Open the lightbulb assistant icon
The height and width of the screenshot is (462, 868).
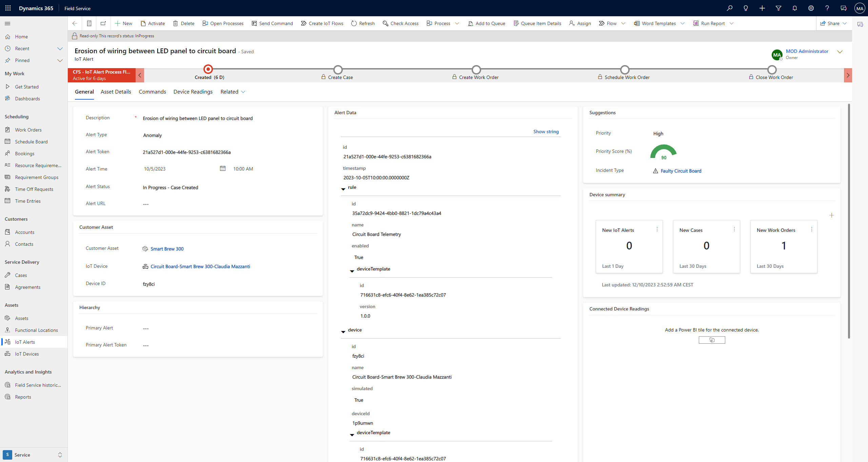coord(746,8)
